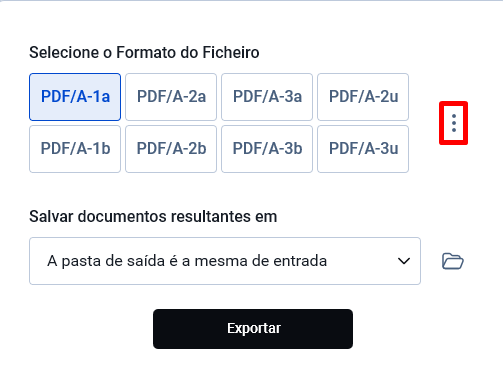The width and height of the screenshot is (503, 373).
Task: Select the PDF/A-1a format
Action: pyautogui.click(x=75, y=97)
